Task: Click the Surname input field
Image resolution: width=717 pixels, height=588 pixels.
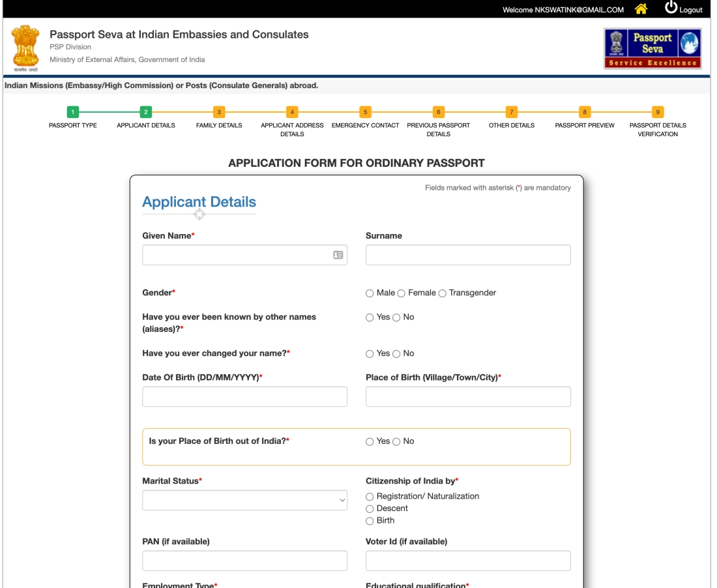Action: 468,255
